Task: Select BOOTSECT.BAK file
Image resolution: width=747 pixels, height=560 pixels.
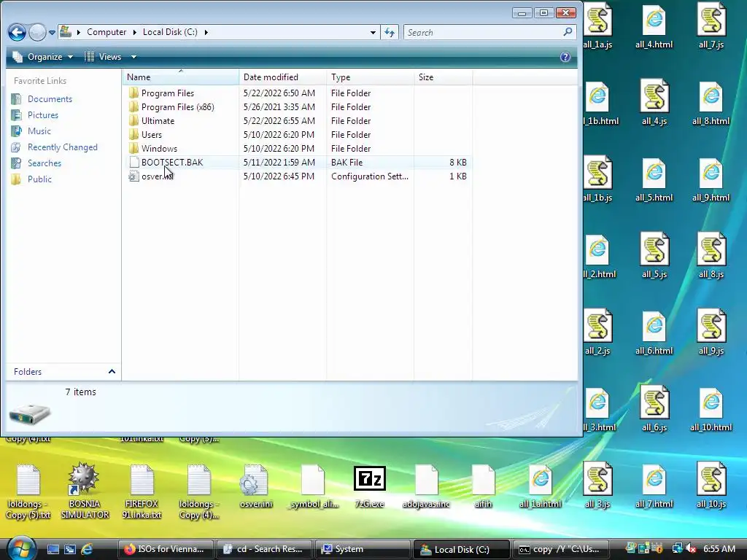Action: pos(172,163)
